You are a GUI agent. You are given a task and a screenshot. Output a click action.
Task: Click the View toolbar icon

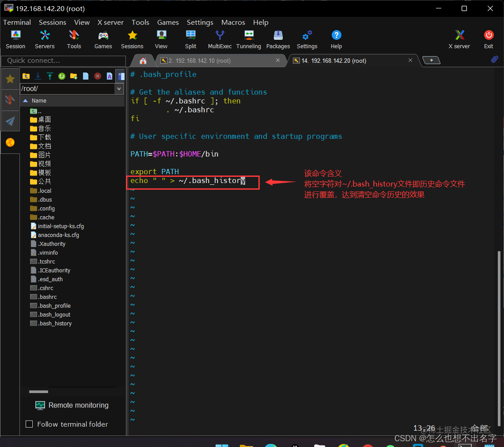(161, 39)
